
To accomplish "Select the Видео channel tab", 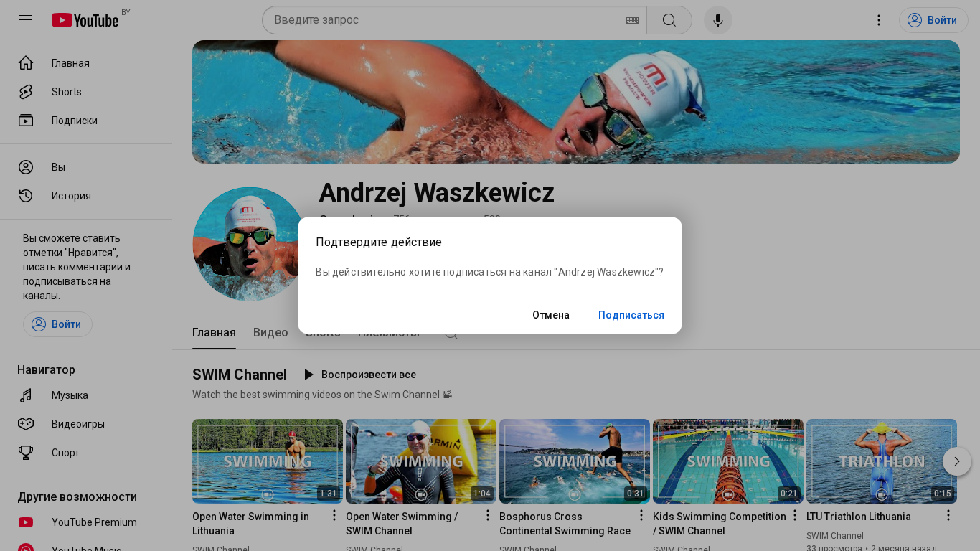I will click(x=270, y=333).
